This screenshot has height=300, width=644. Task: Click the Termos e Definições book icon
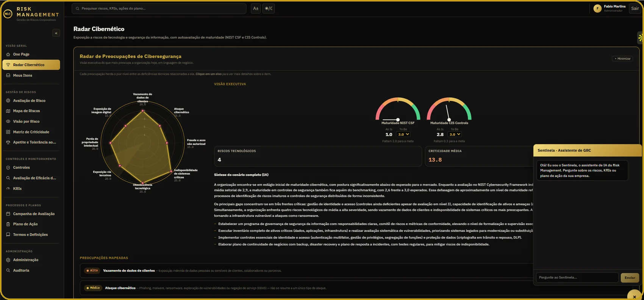(x=8, y=235)
